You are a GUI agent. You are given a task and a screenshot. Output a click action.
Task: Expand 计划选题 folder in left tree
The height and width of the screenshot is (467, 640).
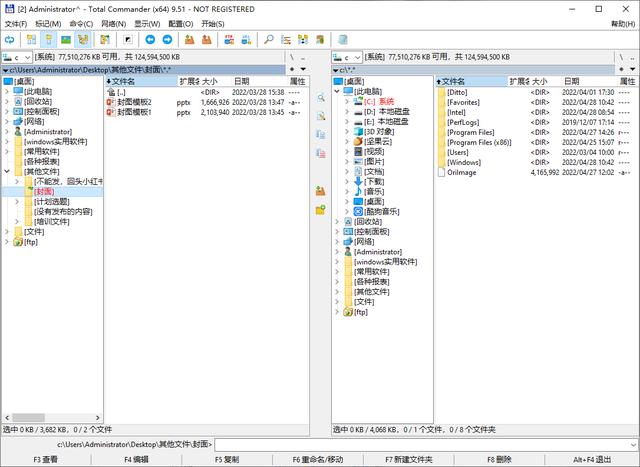coord(17,202)
